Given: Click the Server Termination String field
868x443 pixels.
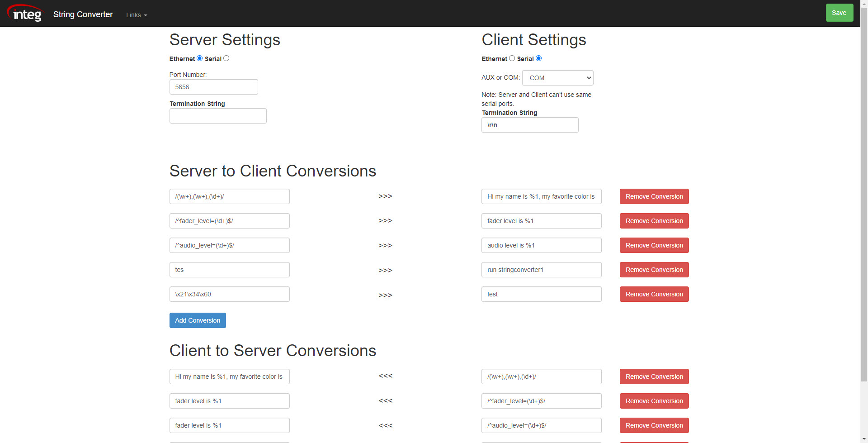Looking at the screenshot, I should pos(218,116).
